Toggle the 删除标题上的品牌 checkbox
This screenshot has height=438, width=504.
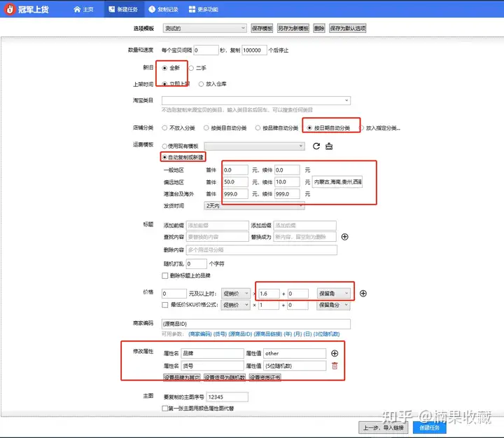(x=165, y=276)
